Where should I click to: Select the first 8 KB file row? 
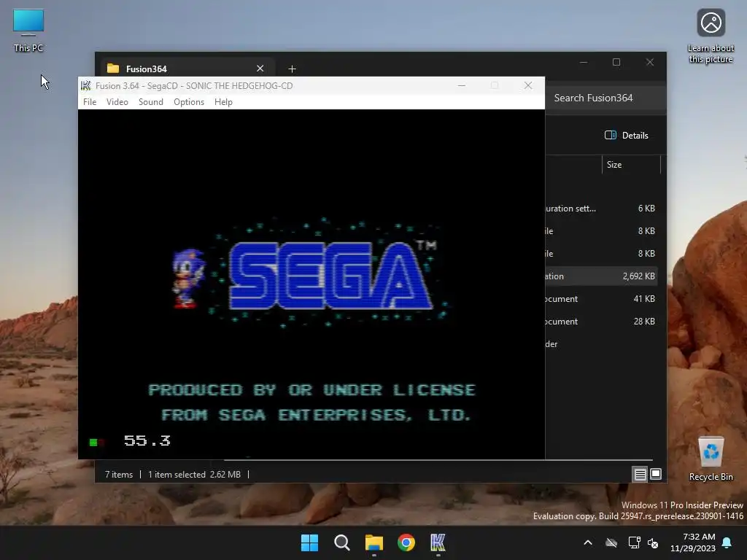coord(601,231)
